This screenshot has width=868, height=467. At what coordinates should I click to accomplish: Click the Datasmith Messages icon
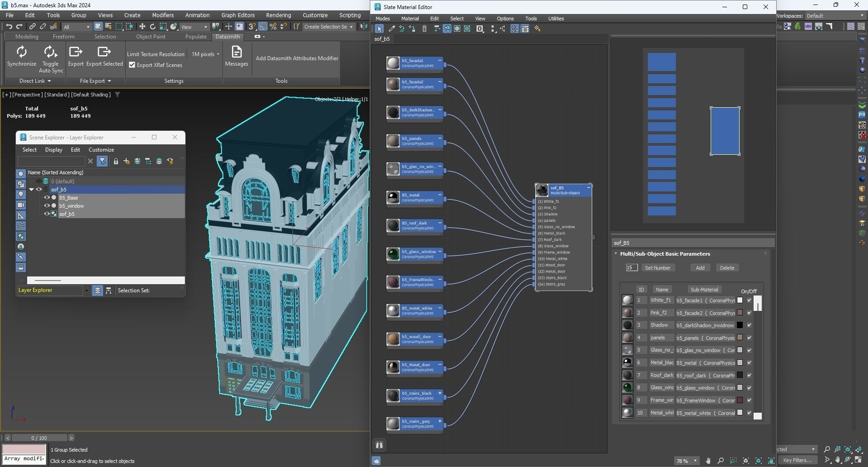click(x=236, y=52)
